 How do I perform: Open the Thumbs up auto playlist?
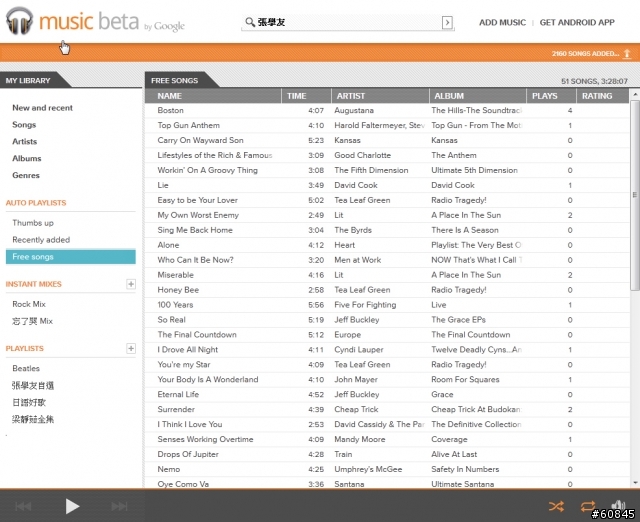click(x=33, y=223)
